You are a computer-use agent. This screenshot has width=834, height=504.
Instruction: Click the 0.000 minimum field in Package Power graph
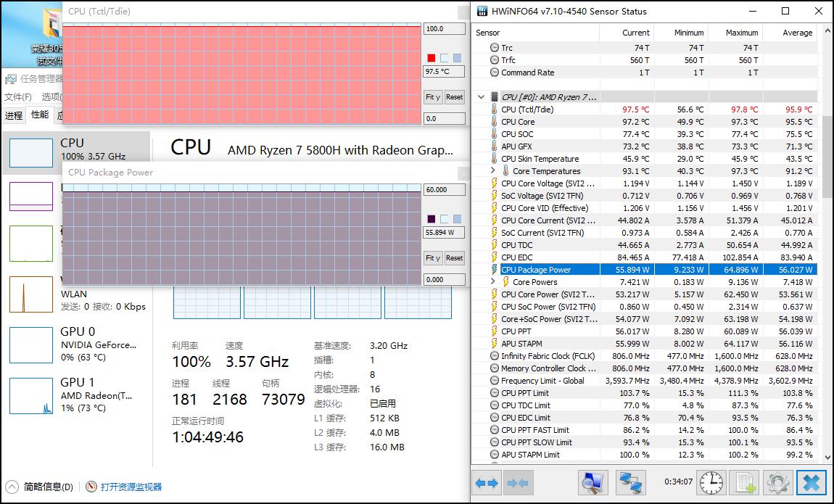444,280
